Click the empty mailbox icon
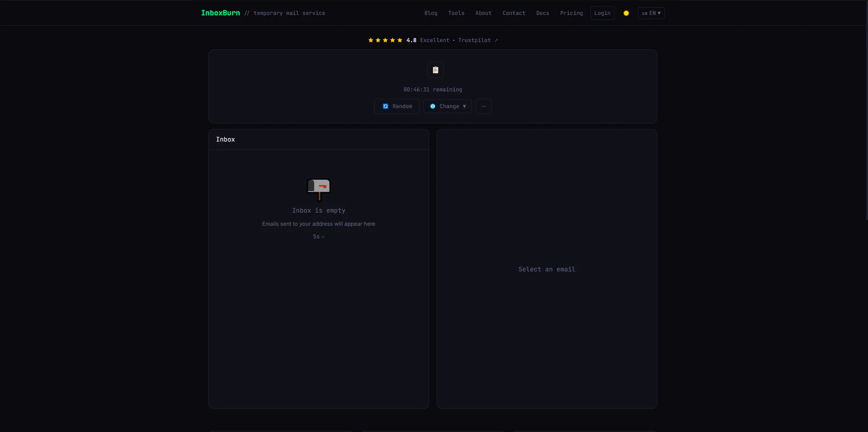This screenshot has height=432, width=868. click(x=319, y=189)
